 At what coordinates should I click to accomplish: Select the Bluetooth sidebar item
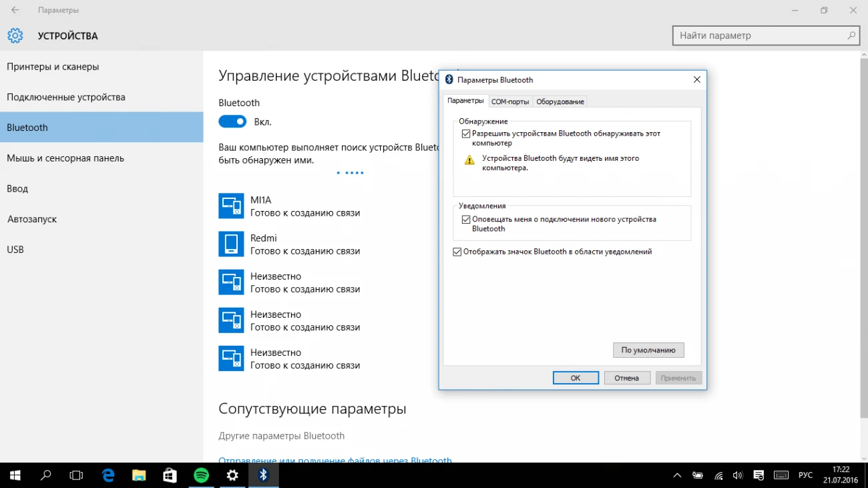(x=101, y=128)
